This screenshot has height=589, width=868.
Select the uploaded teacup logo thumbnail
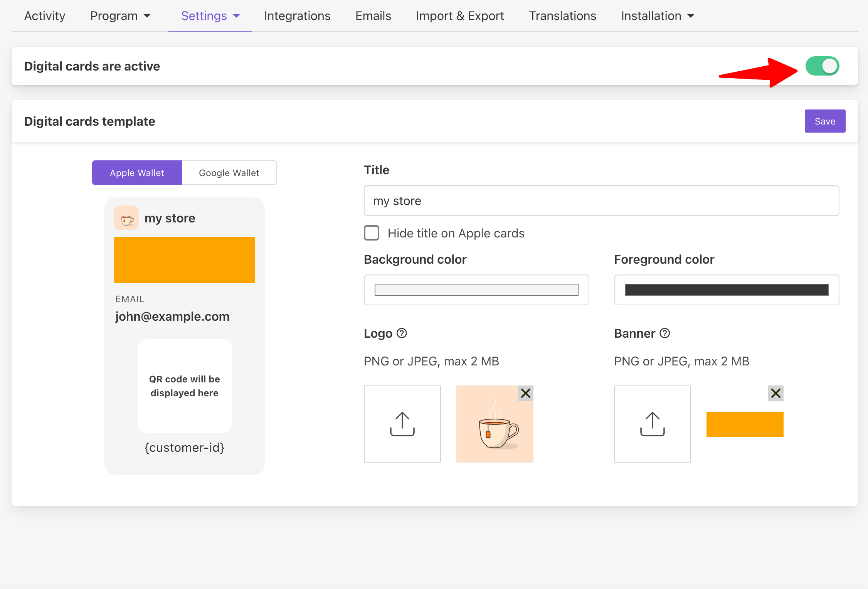[x=495, y=424]
